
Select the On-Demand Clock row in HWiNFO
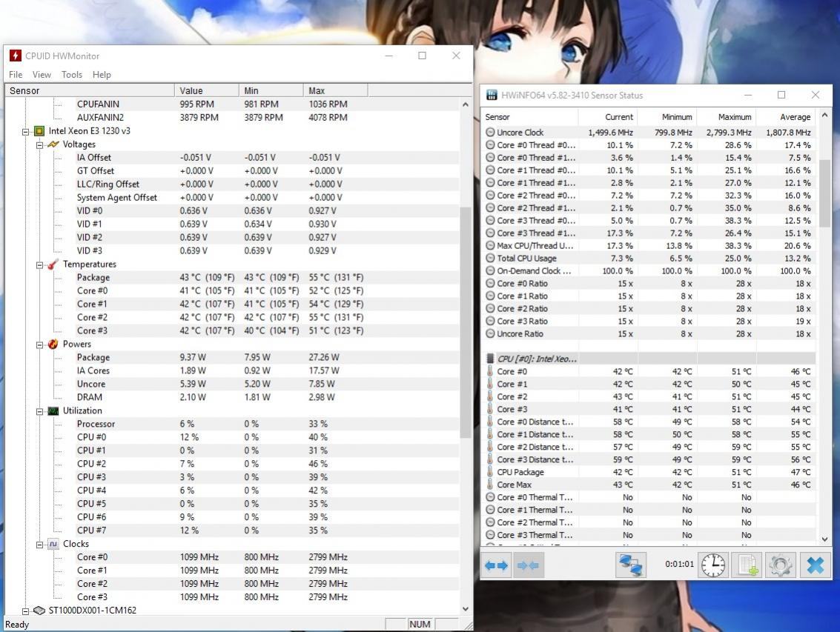[x=648, y=271]
